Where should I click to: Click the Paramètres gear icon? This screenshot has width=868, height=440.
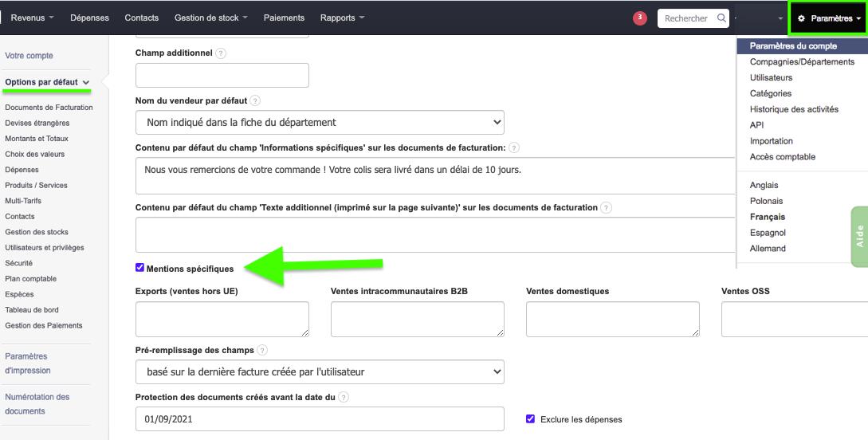tap(801, 18)
